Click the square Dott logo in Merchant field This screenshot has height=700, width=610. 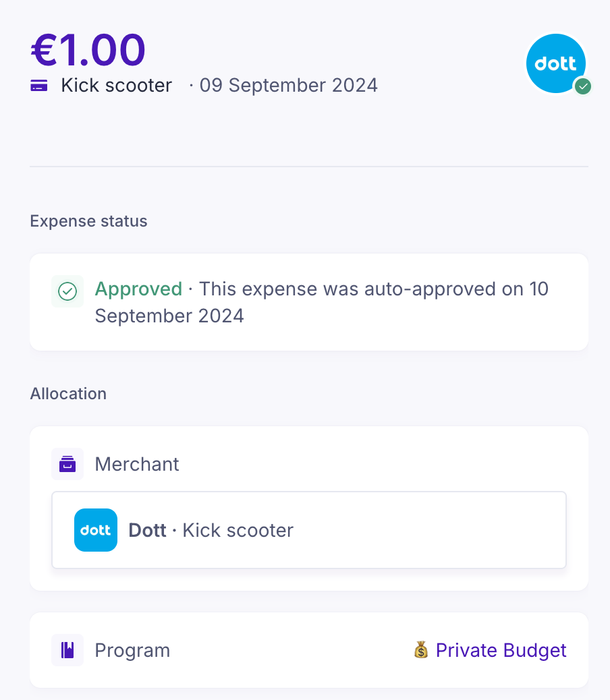tap(96, 530)
